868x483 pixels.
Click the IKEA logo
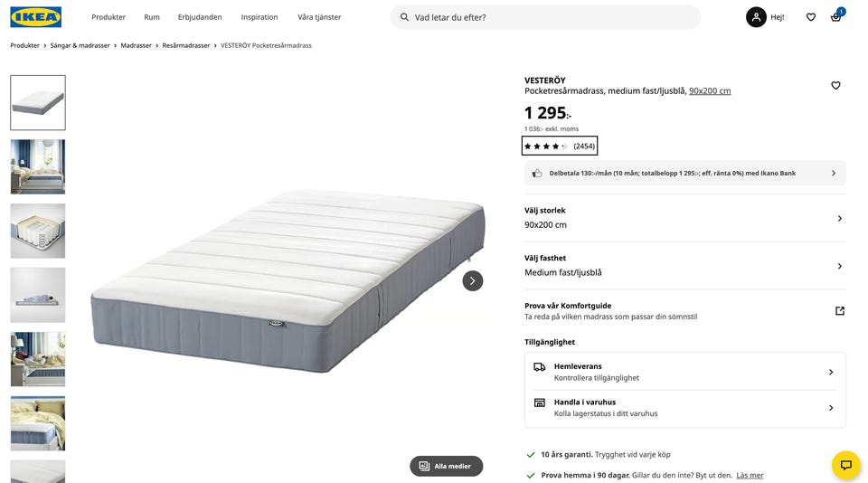(36, 17)
